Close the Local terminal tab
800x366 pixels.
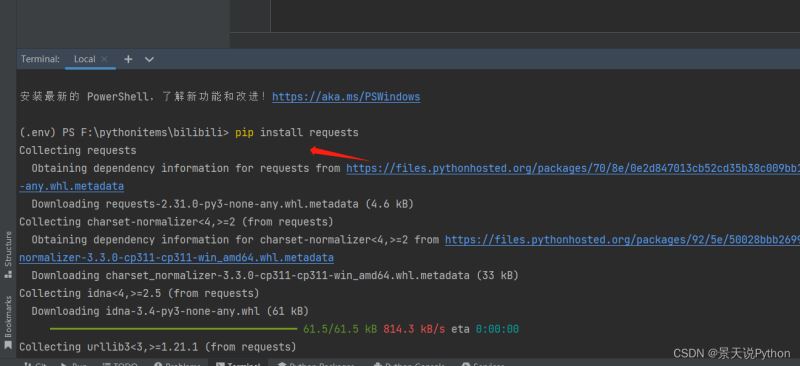tap(105, 59)
